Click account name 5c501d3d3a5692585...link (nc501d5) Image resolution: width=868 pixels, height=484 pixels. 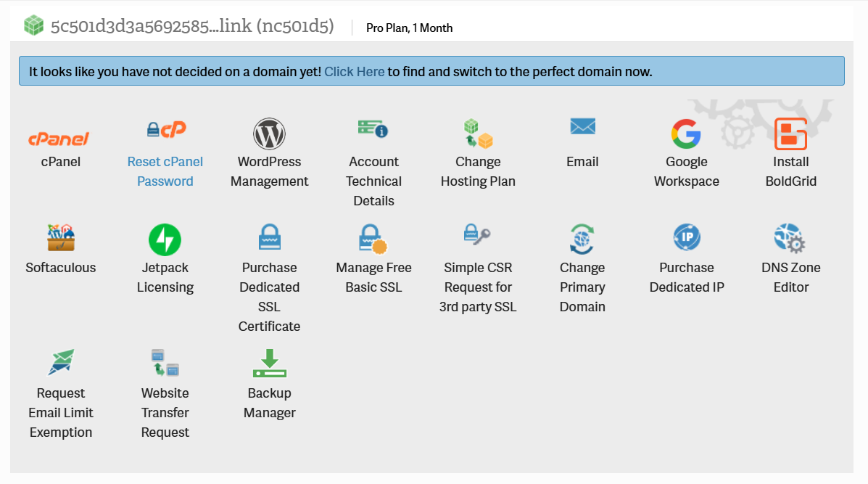pyautogui.click(x=192, y=26)
